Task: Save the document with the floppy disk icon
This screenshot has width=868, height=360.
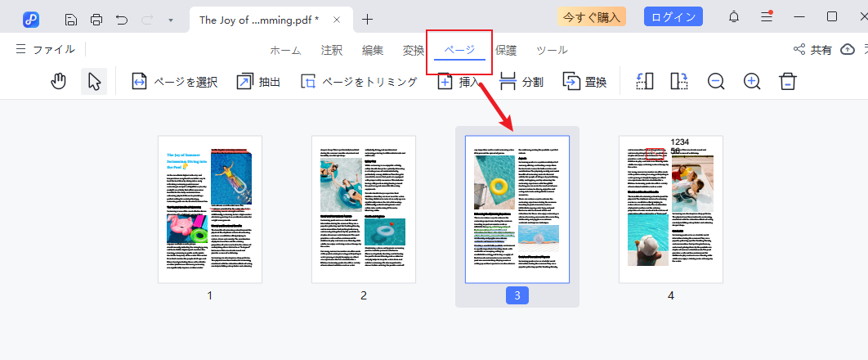Action: (71, 20)
